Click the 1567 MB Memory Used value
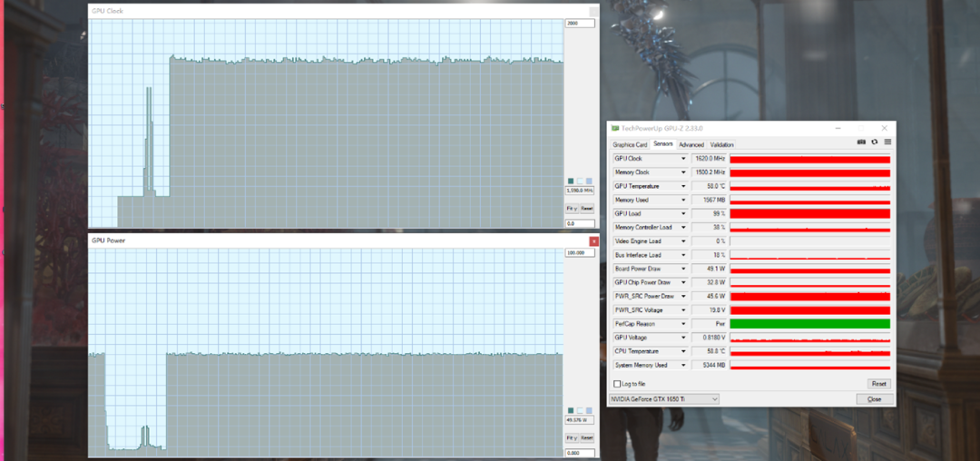This screenshot has height=461, width=980. click(710, 200)
